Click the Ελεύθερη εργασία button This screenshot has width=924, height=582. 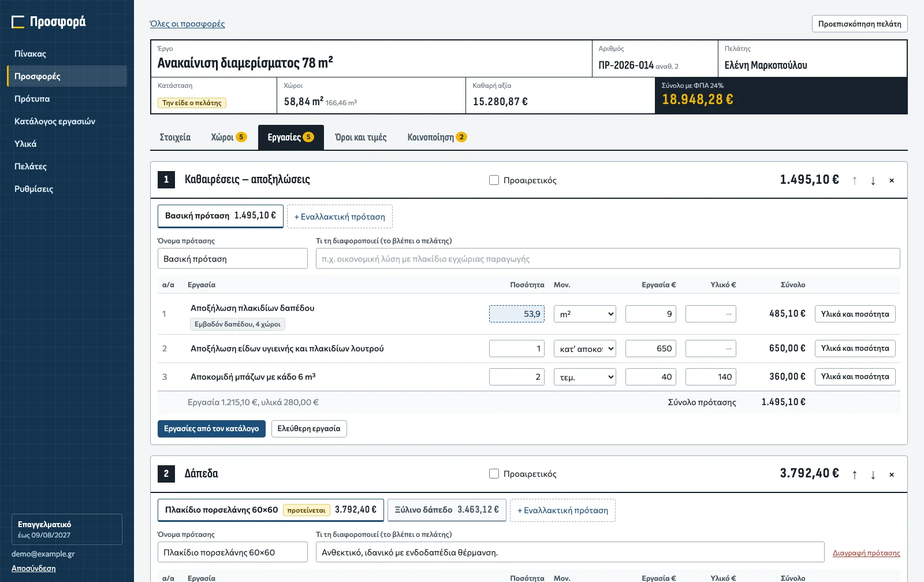coord(309,429)
